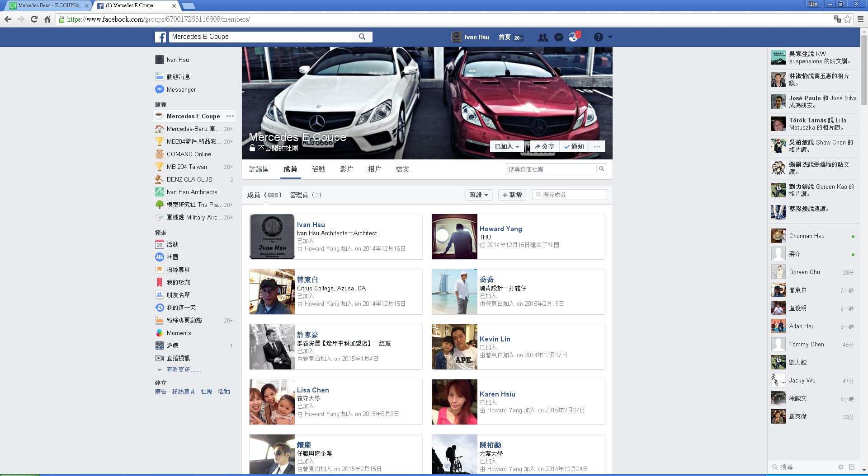Open Mercedes E Coupe shortcut options dots
Screen dimensions: 868x476
(230, 116)
